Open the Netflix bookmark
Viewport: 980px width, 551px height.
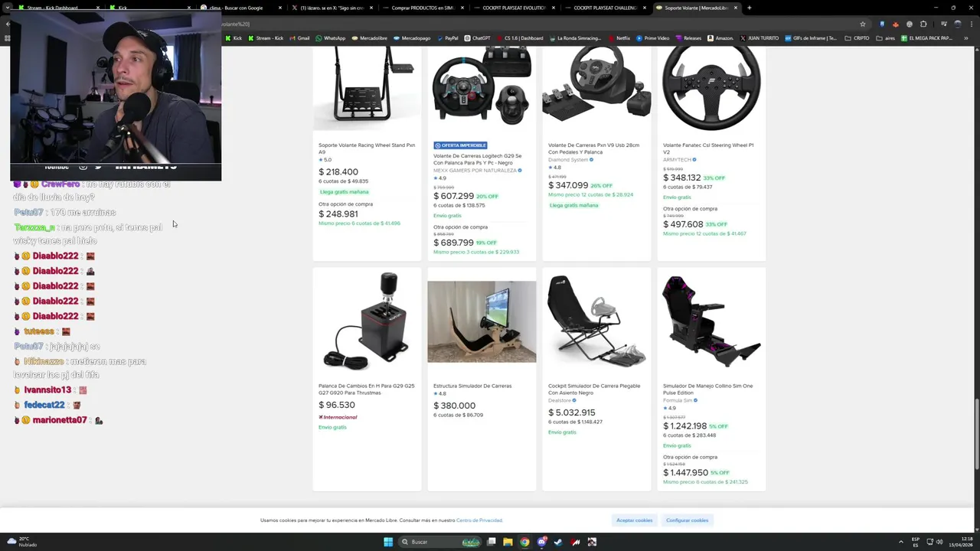pos(619,38)
